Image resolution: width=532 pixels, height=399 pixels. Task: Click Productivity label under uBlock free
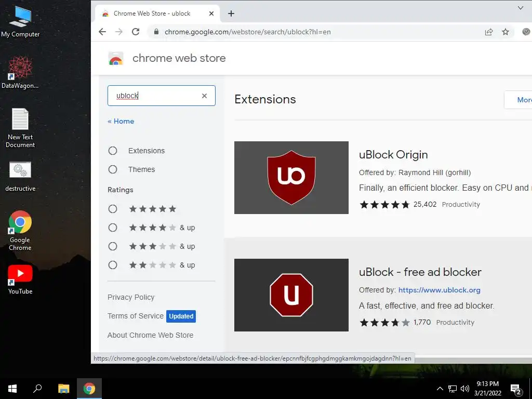455,322
